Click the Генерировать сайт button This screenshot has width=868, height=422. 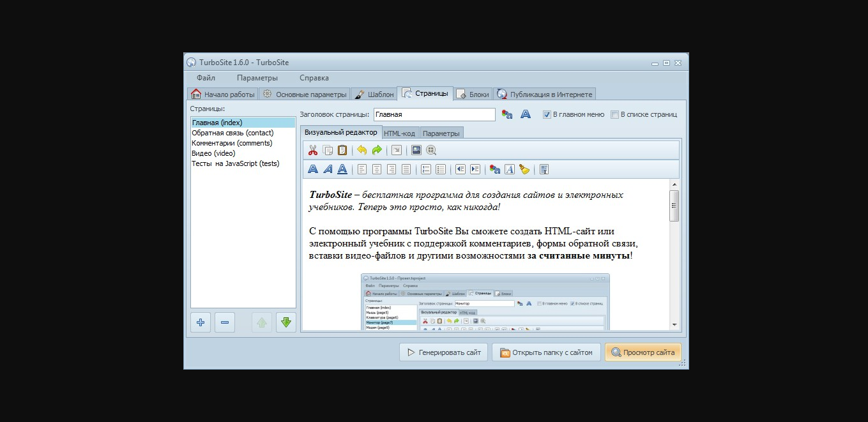coord(443,352)
